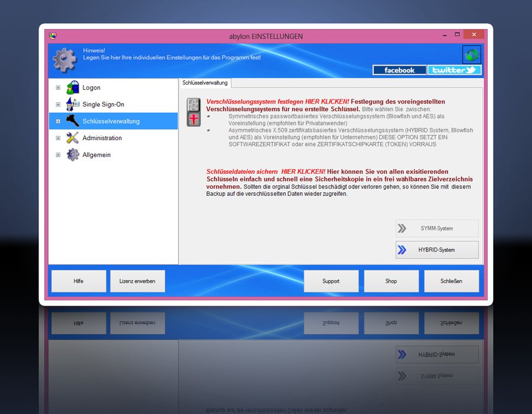Click the large gear icon in header

pyautogui.click(x=64, y=60)
